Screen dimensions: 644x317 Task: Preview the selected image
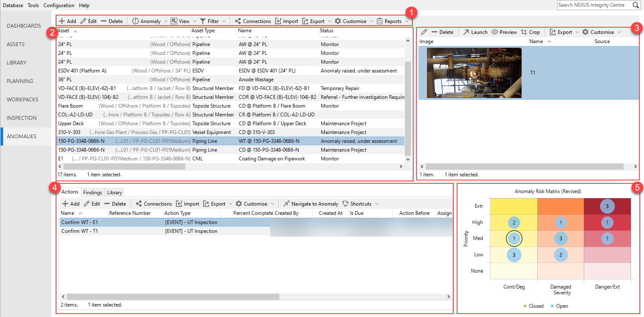coord(504,32)
